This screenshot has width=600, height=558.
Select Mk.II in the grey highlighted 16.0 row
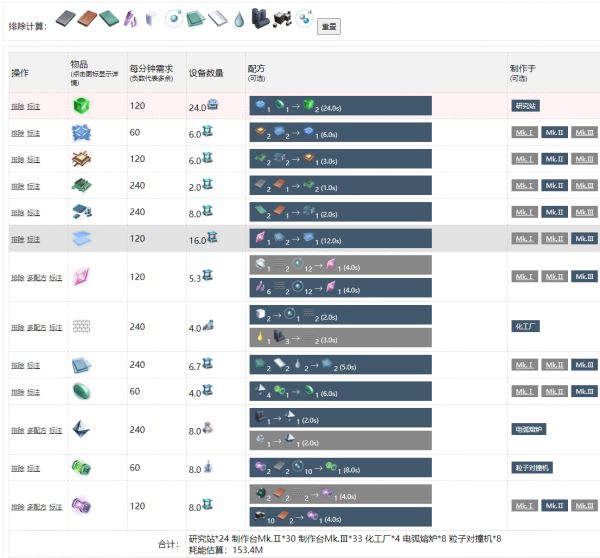click(x=555, y=239)
